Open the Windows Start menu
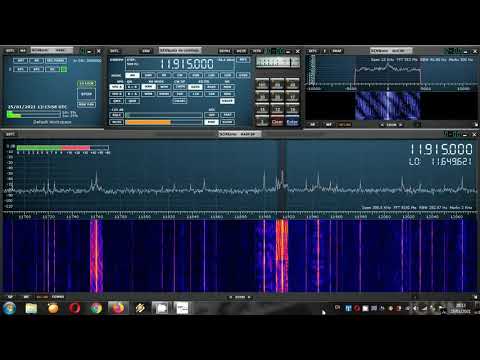 coord(9,308)
